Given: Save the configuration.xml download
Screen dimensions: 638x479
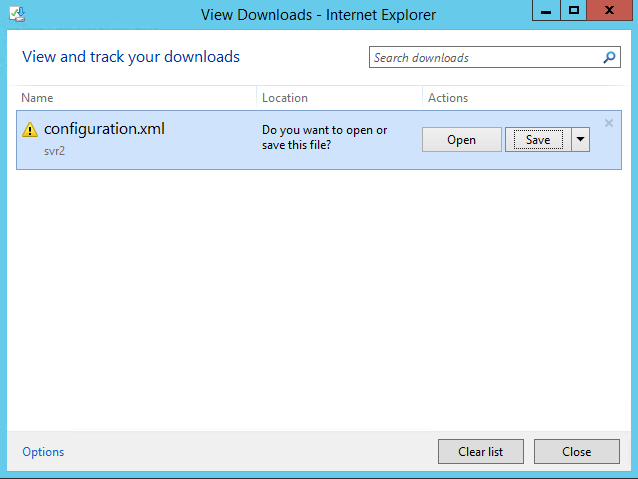Looking at the screenshot, I should click(x=538, y=140).
